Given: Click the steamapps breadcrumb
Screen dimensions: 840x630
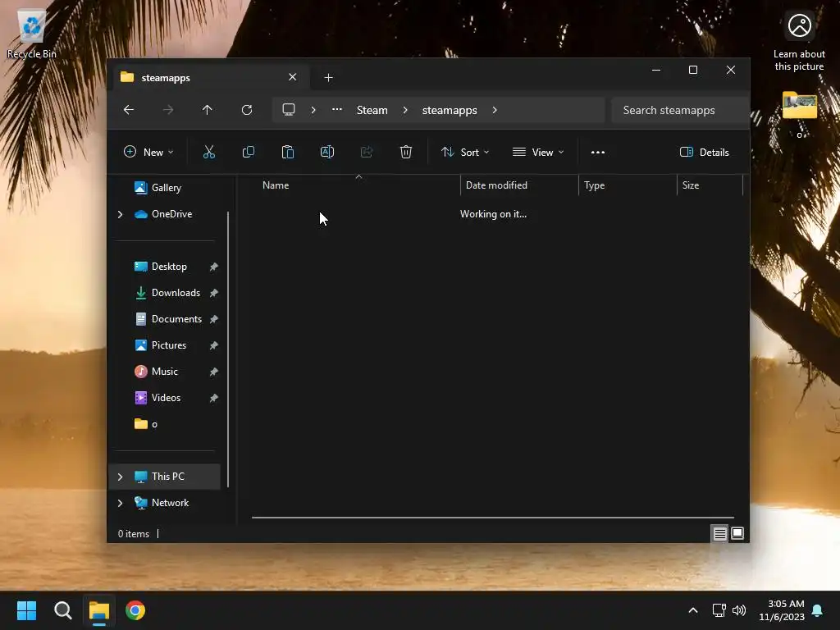Looking at the screenshot, I should click(450, 110).
